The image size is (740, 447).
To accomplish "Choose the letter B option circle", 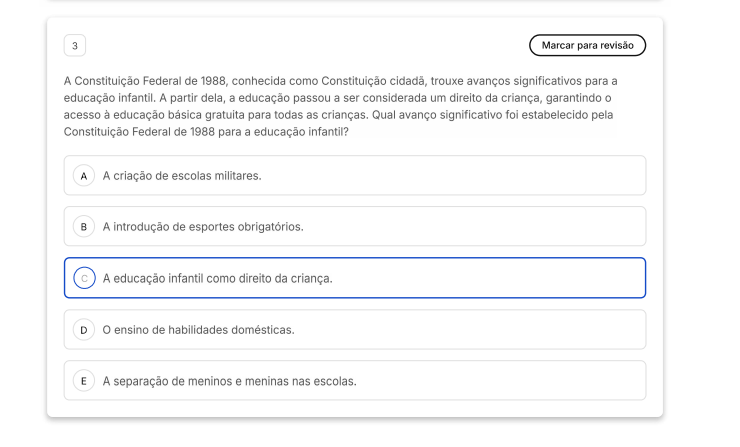I will (x=85, y=227).
